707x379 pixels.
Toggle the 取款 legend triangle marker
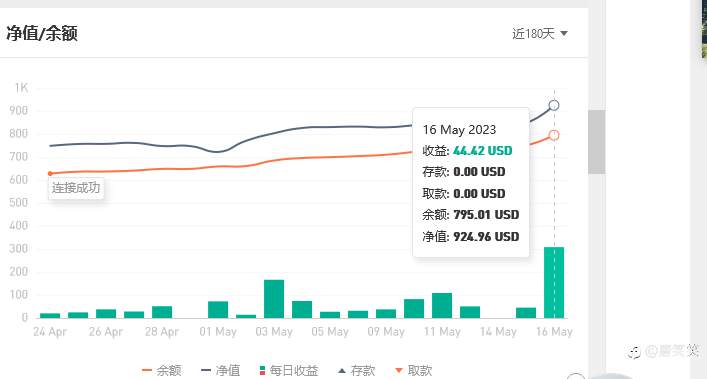399,370
